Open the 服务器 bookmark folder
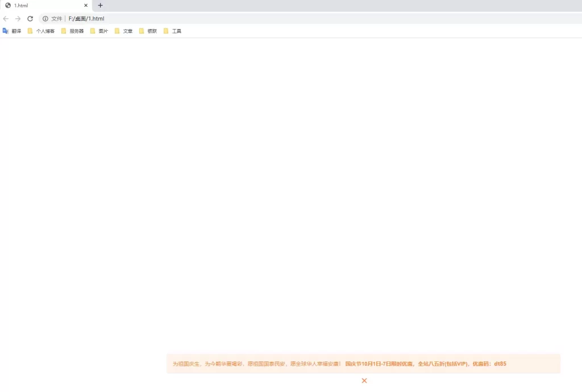The image size is (582, 392). click(73, 31)
